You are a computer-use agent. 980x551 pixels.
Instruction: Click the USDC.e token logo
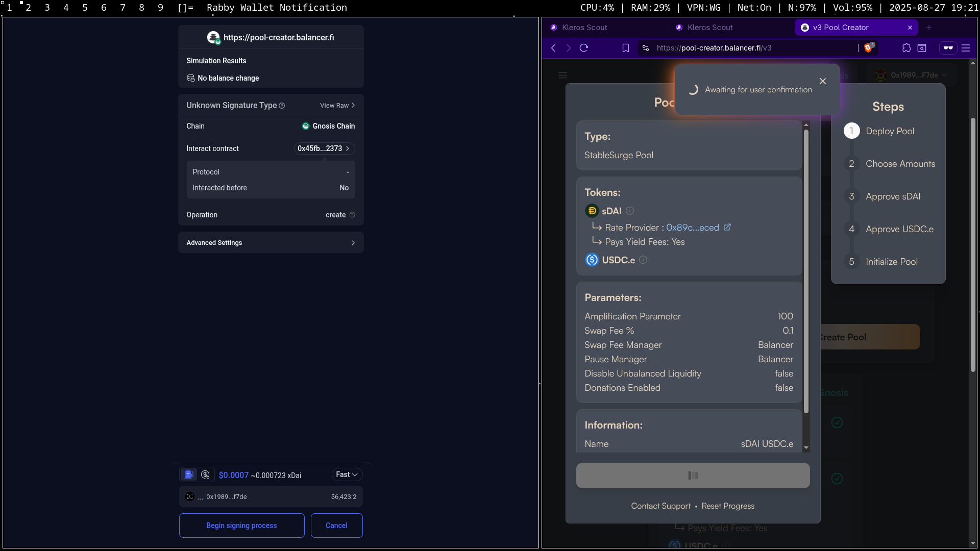592,260
